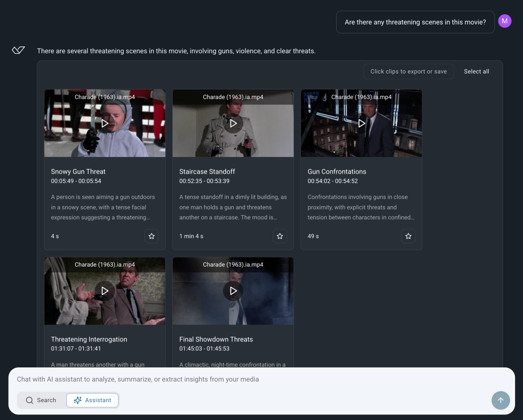Click timestamp 01:31:07 - 01:31:41
The width and height of the screenshot is (523, 420).
(76, 348)
